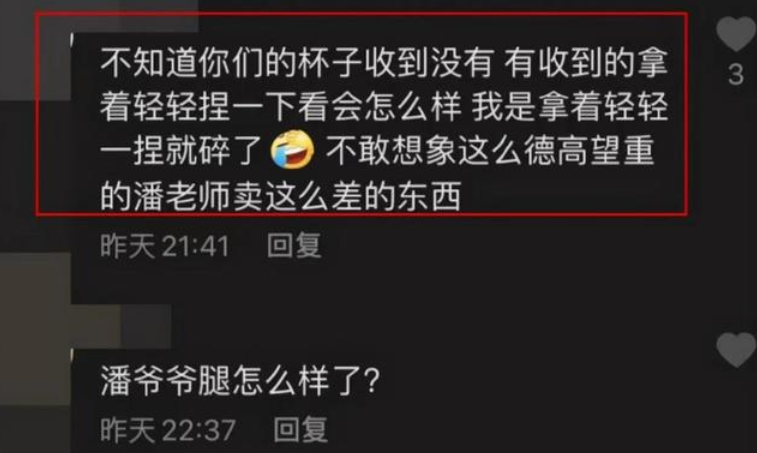The height and width of the screenshot is (453, 757).
Task: Open the second commenter's blurred username
Action: [x=121, y=326]
